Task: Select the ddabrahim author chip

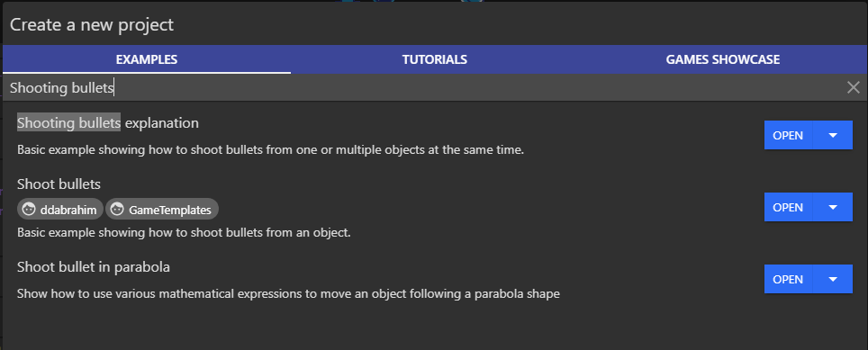Action: click(x=60, y=210)
